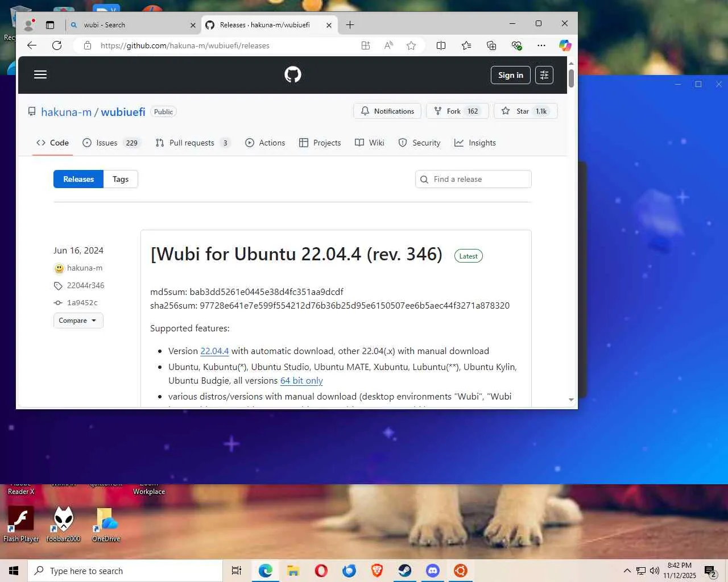This screenshot has width=728, height=582.
Task: Open Discord from the taskbar
Action: point(433,571)
